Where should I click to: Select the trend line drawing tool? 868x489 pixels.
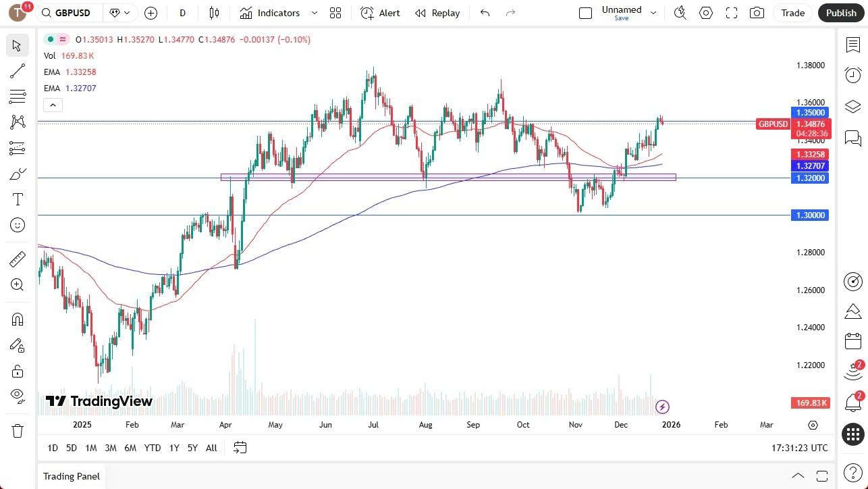coord(17,71)
